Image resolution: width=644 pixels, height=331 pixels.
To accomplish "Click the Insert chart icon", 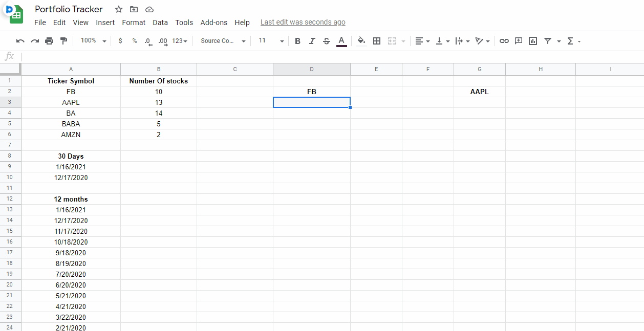I will tap(533, 41).
